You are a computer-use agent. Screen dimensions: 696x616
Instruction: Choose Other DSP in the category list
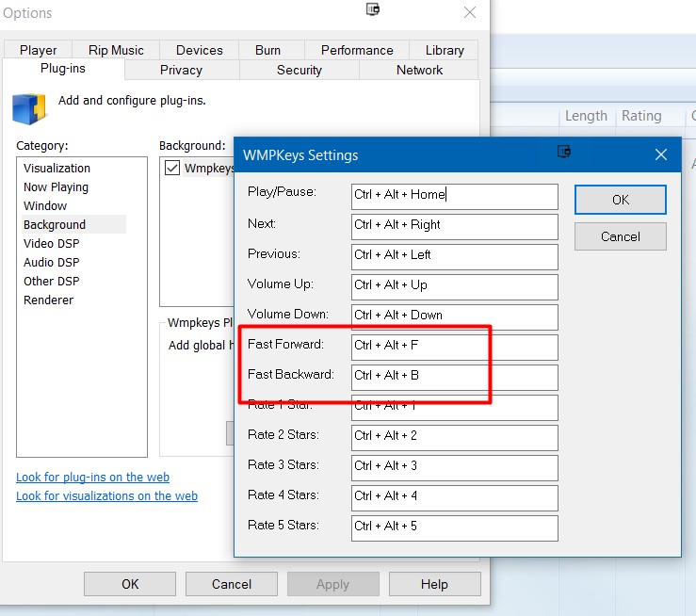coord(52,281)
